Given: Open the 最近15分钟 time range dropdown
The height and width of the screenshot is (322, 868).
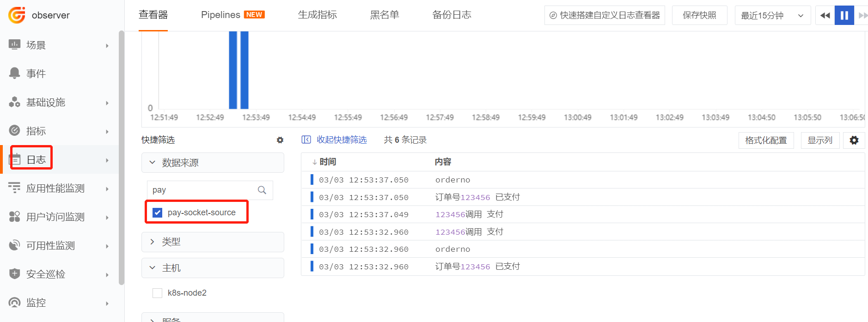Looking at the screenshot, I should [773, 15].
